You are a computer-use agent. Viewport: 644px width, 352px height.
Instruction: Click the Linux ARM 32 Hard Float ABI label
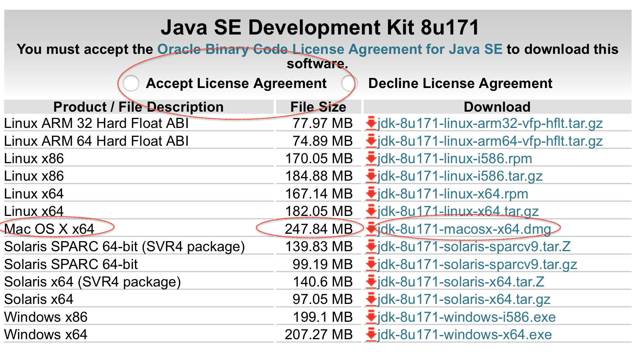coord(96,123)
